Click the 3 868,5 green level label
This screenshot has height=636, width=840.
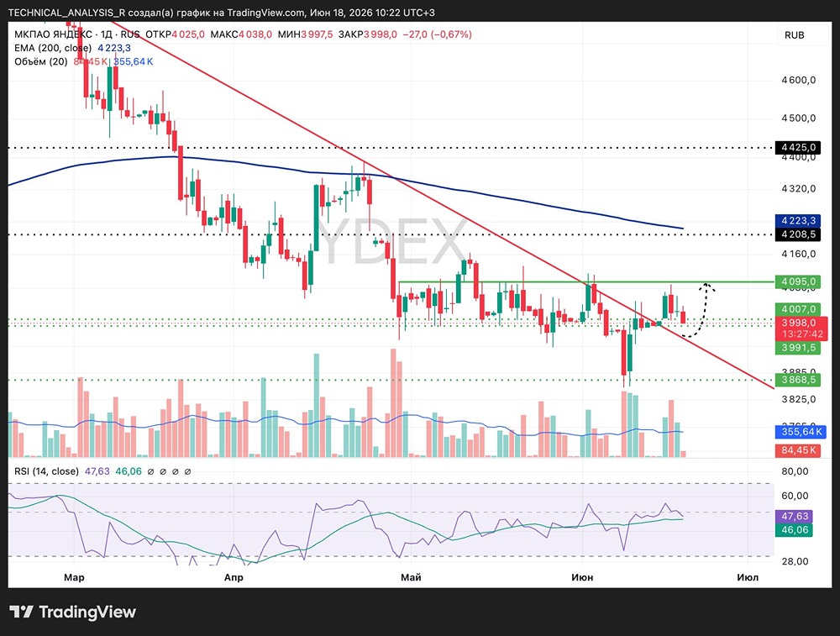(x=798, y=380)
